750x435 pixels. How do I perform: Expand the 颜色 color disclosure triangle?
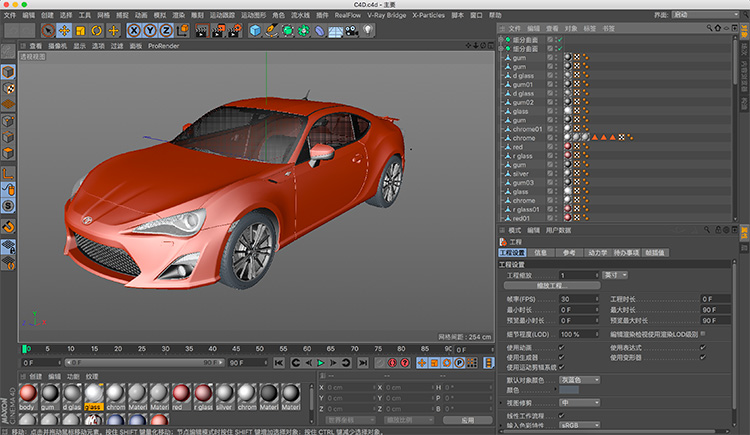556,390
